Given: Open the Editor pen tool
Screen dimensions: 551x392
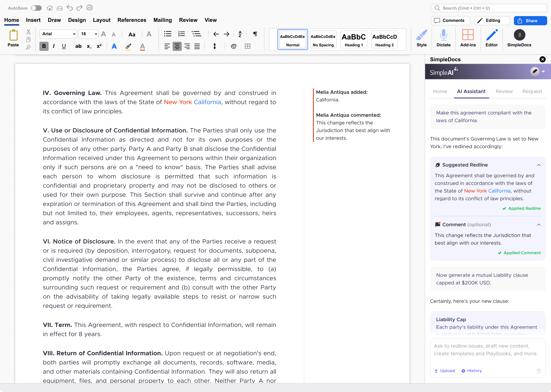Looking at the screenshot, I should click(491, 38).
